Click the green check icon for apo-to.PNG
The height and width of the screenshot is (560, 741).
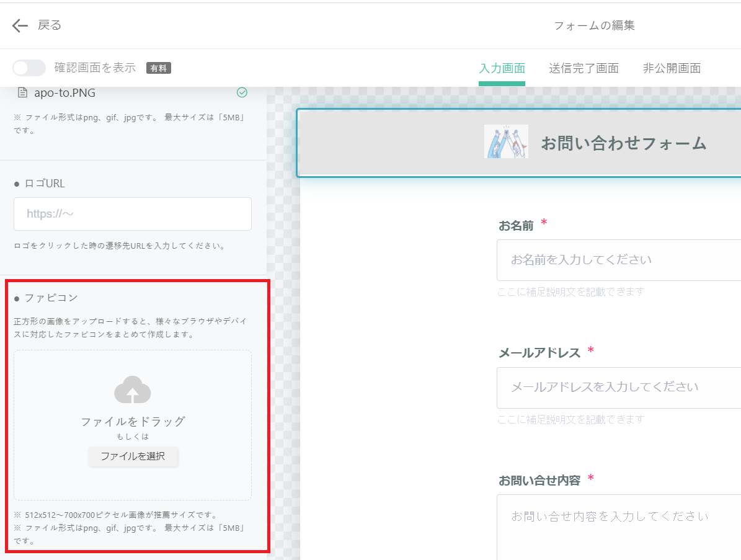coord(242,92)
